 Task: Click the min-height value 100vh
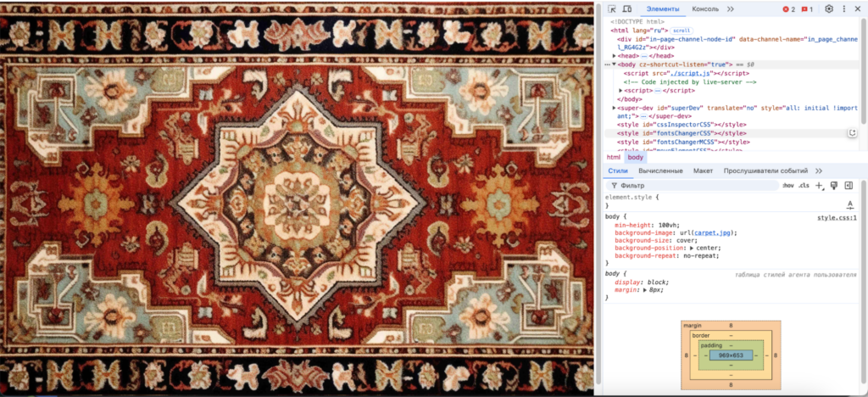click(x=669, y=225)
